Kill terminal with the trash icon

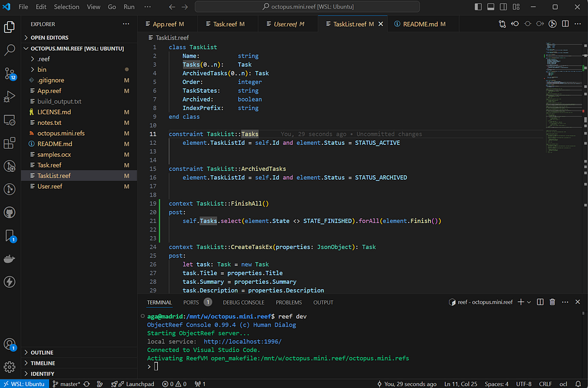point(552,302)
